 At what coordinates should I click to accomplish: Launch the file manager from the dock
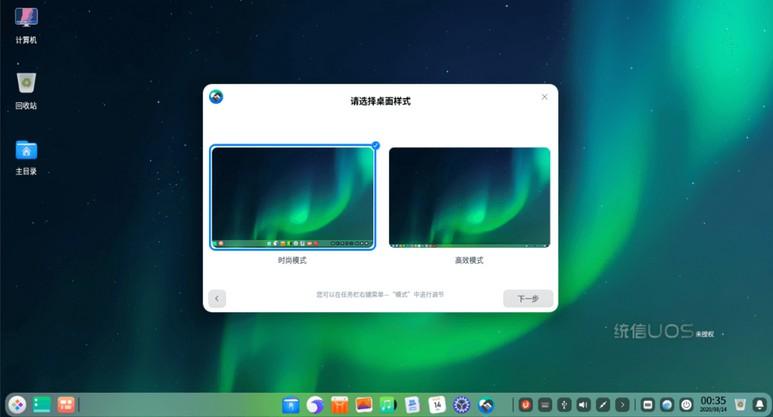tap(291, 405)
